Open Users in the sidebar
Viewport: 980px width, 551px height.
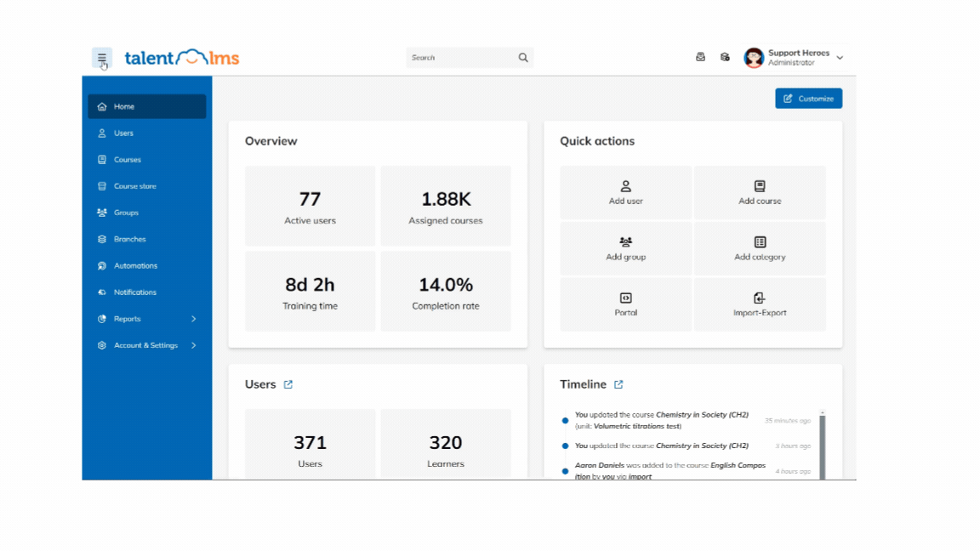[147, 133]
